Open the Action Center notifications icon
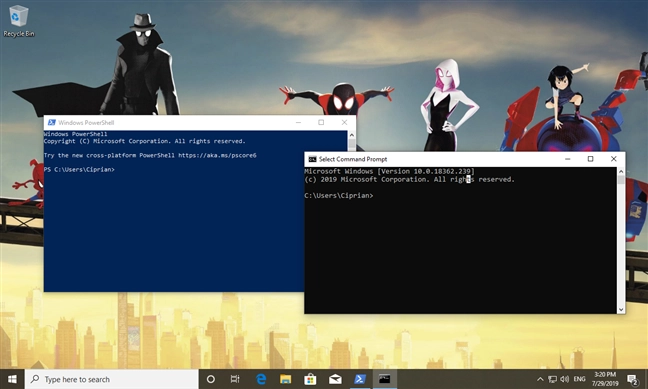Viewport: 648px width, 389px height. (x=632, y=379)
